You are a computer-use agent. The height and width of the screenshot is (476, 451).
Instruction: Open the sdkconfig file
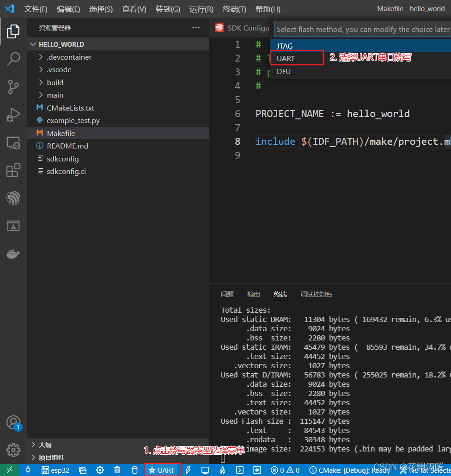tap(118, 159)
